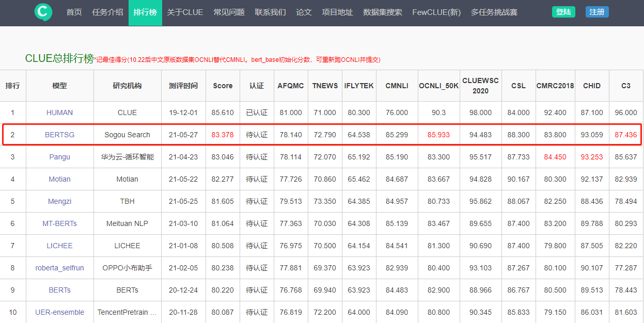This screenshot has width=644, height=323.
Task: View BERTSG model details
Action: point(59,135)
